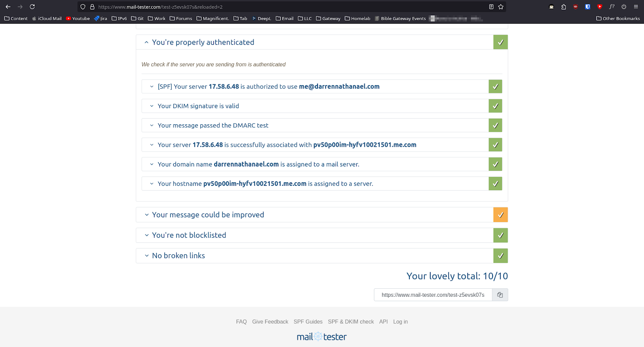
Task: Open the Firefox extensions puzzle icon
Action: [x=563, y=7]
